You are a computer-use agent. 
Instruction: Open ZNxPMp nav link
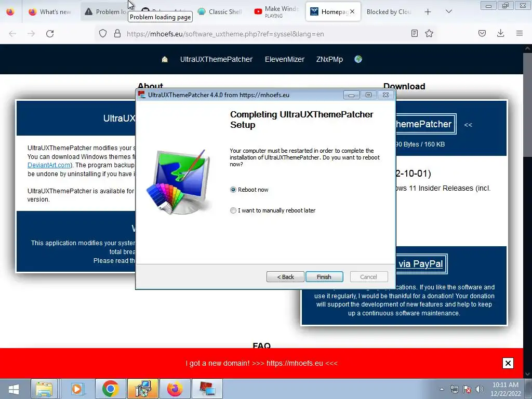click(329, 59)
